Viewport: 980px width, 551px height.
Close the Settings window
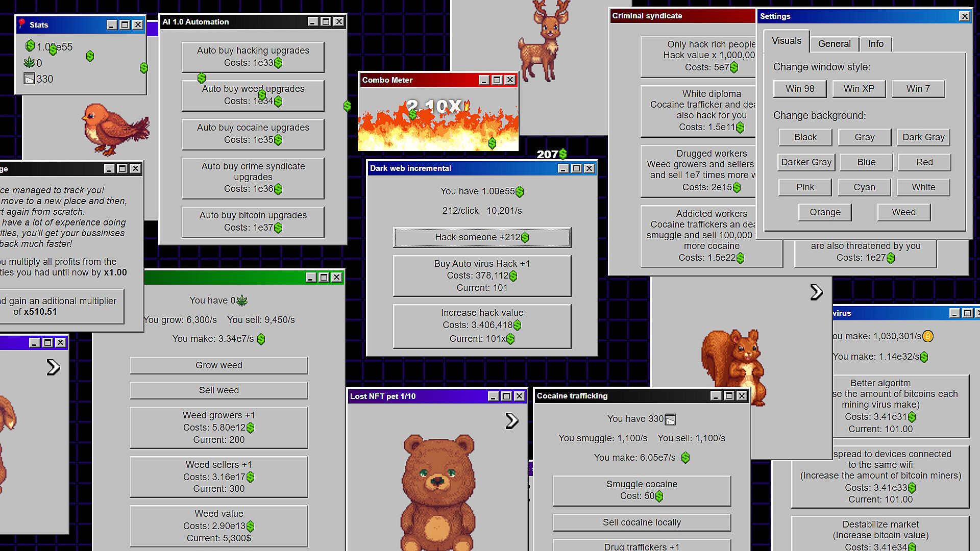click(964, 16)
